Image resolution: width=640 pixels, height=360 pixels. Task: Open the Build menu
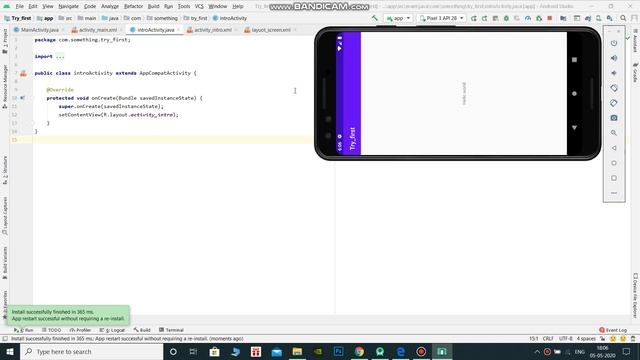tap(153, 7)
